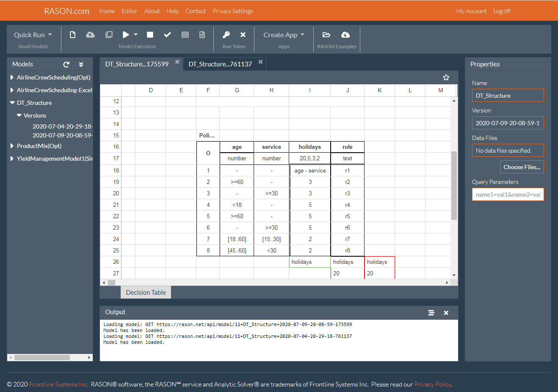Expand the ProductMix(Opt) model
This screenshot has width=558, height=392.
(12, 146)
